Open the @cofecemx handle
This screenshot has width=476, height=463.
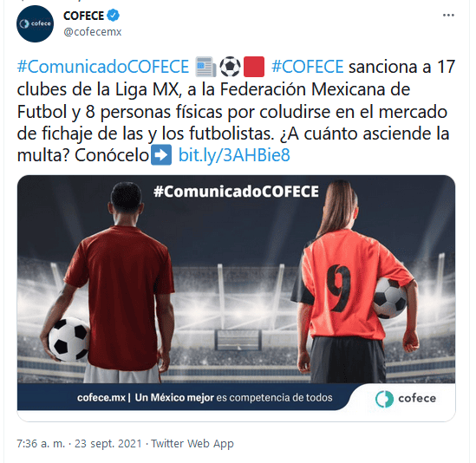(x=93, y=31)
